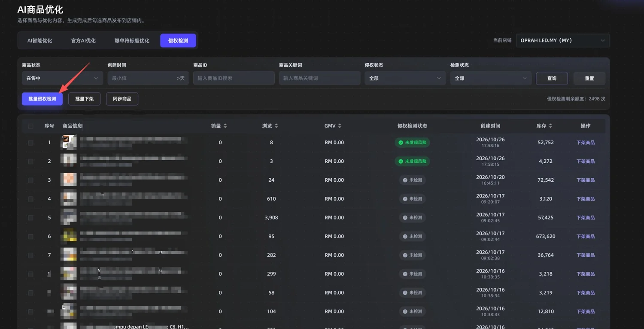The height and width of the screenshot is (329, 644).
Task: Check the checkbox for row 7
Action: tap(30, 255)
